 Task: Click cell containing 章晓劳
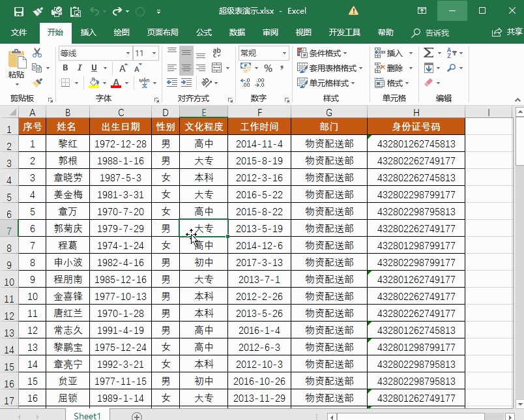[x=68, y=177]
